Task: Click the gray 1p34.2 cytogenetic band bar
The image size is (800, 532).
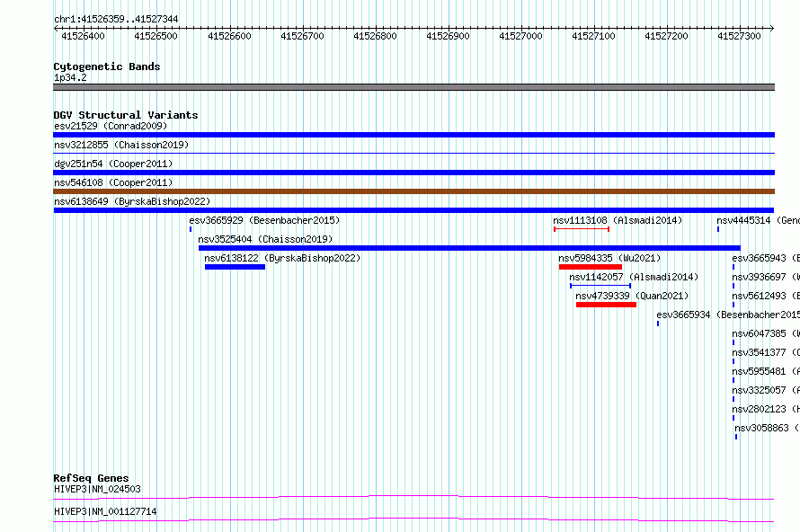Action: (x=413, y=87)
